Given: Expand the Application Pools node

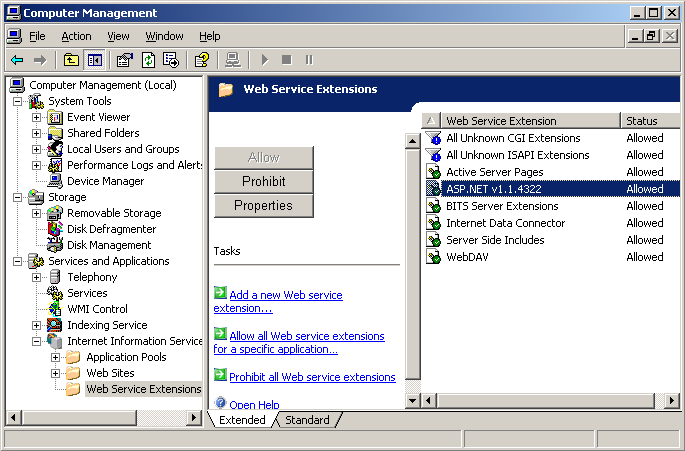Looking at the screenshot, I should tap(56, 357).
